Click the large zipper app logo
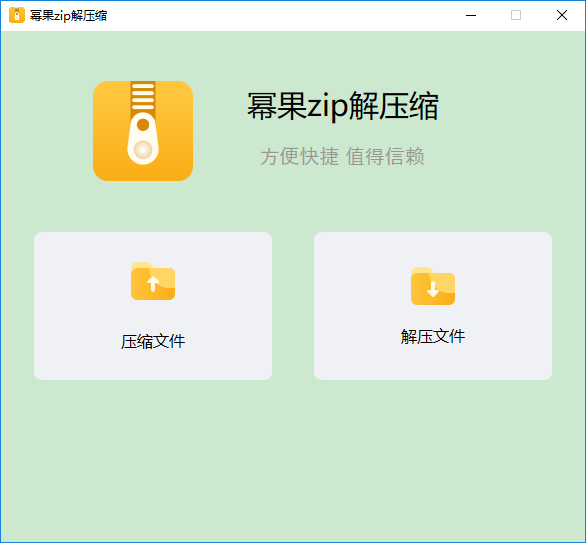Screen dimensions: 586x543 point(143,131)
